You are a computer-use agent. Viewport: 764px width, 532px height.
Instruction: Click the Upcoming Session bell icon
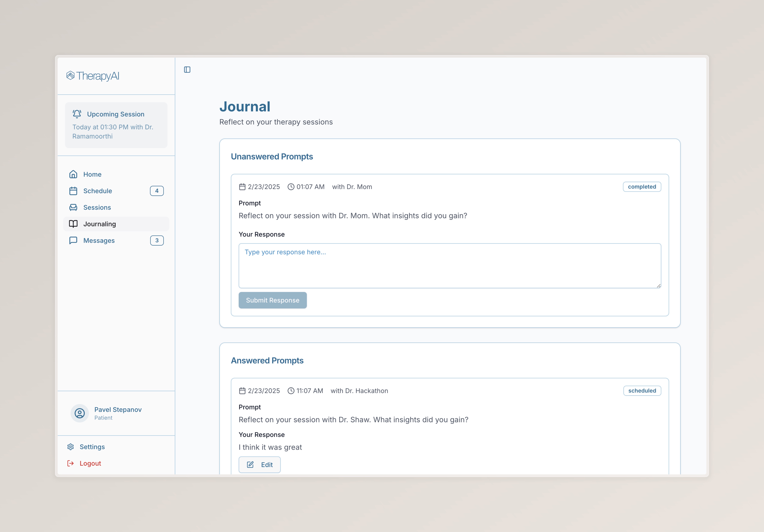77,114
